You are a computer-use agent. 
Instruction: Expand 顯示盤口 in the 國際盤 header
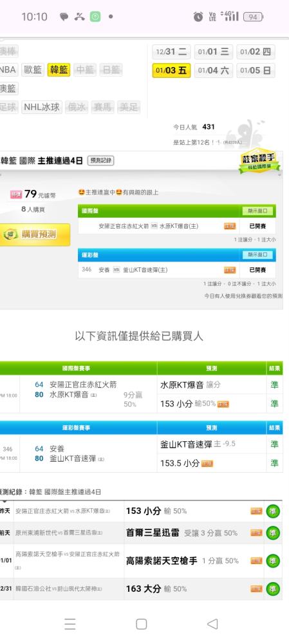click(258, 211)
